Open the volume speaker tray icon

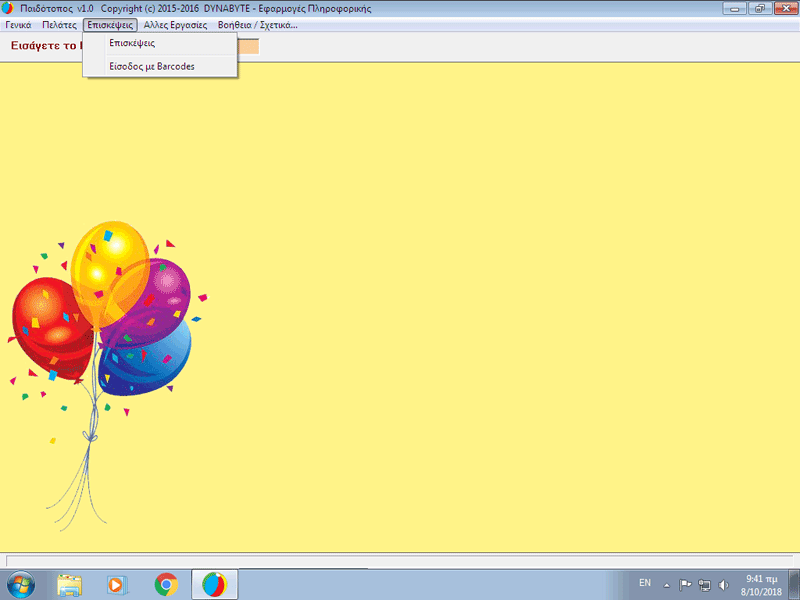[723, 585]
